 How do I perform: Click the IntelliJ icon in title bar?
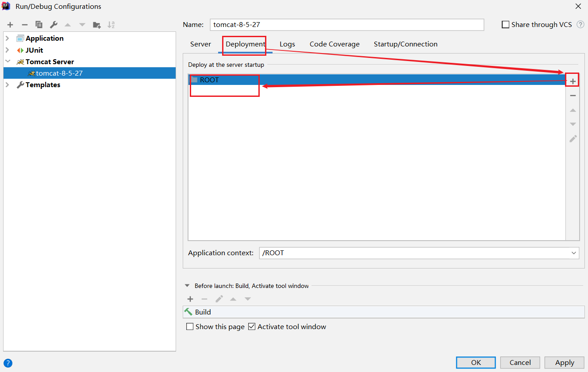(x=6, y=6)
